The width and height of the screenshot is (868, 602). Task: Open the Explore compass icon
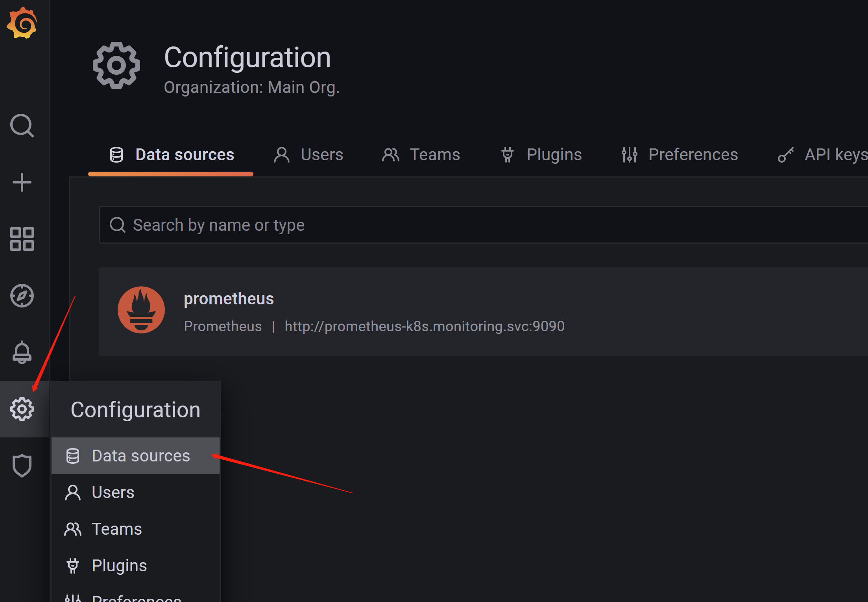[22, 296]
